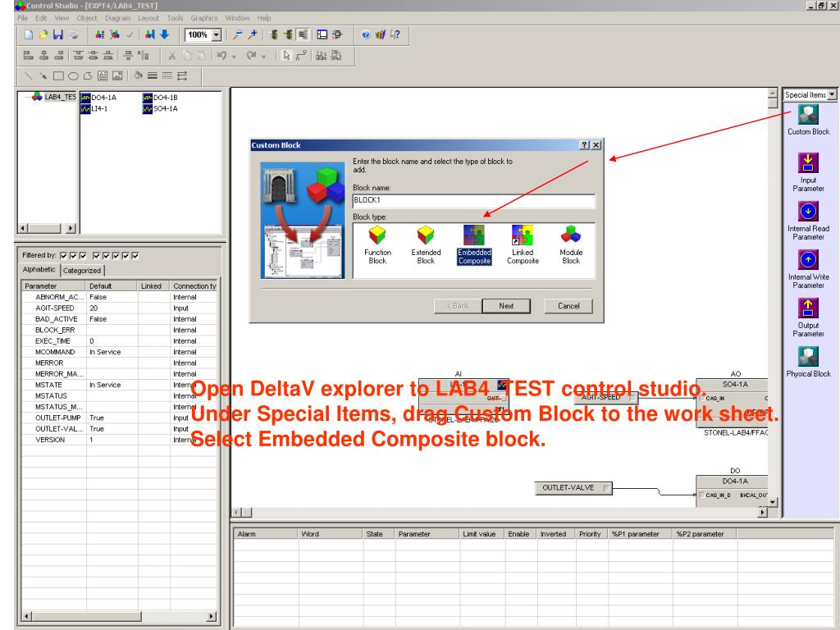
Task: Choose Module Block type in dialog
Action: click(x=571, y=244)
